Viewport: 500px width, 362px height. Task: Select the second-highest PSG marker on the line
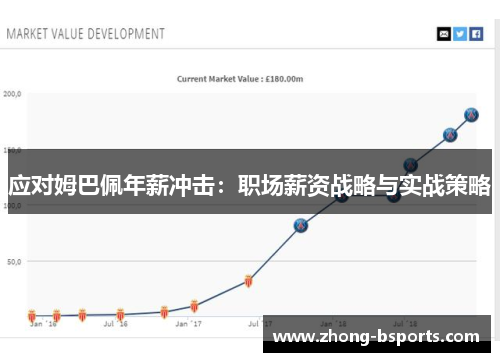450,135
